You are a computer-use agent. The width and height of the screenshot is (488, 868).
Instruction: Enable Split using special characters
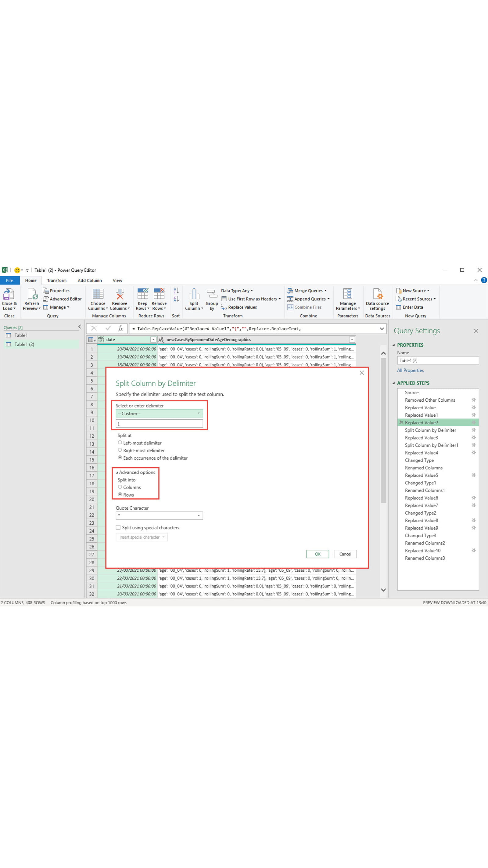click(118, 527)
